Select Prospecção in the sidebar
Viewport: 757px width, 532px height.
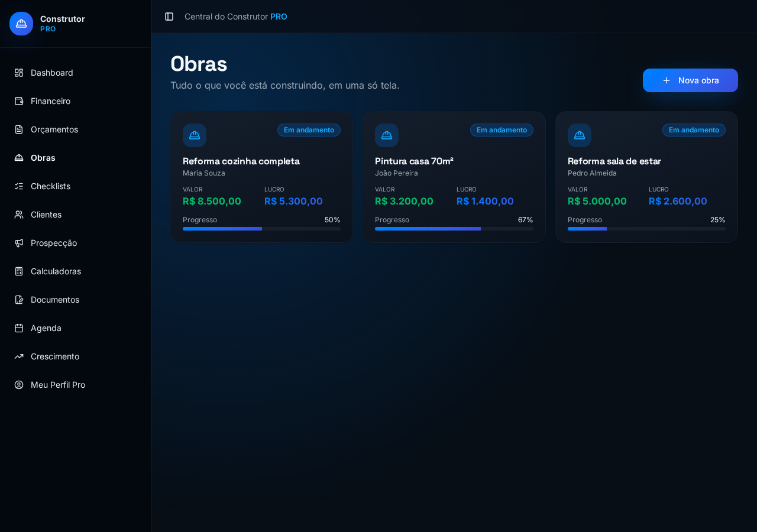click(75, 243)
